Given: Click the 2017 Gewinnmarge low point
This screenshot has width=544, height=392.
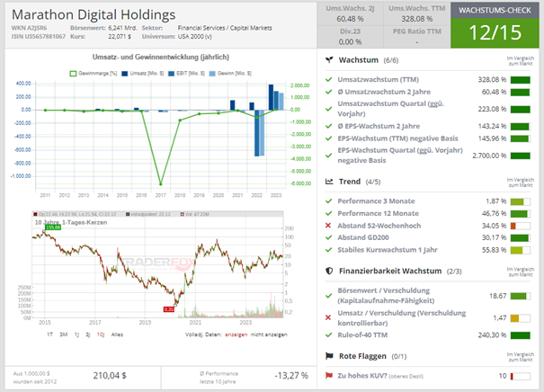Looking at the screenshot, I should pyautogui.click(x=160, y=184).
